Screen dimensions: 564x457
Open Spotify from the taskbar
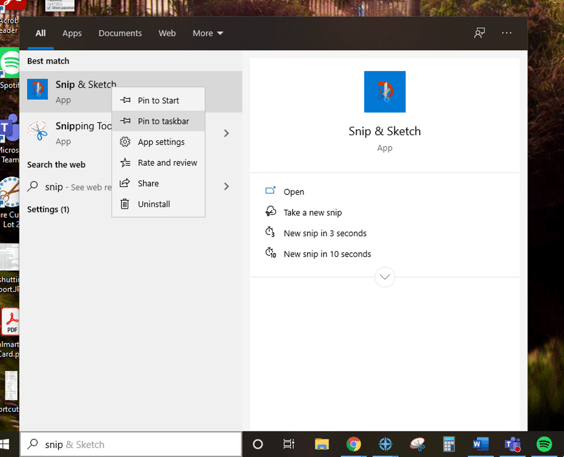pyautogui.click(x=544, y=444)
